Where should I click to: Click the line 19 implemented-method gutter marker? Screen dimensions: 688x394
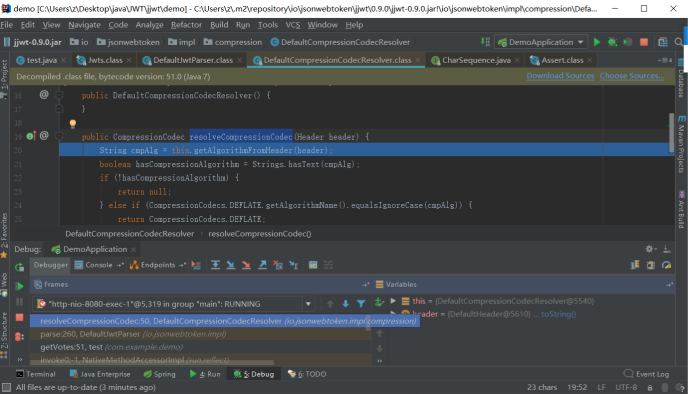click(31, 136)
